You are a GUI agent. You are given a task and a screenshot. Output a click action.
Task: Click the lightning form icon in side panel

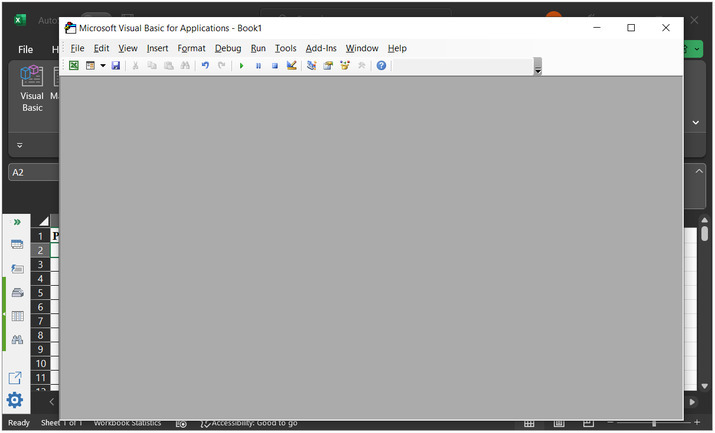[x=17, y=269]
